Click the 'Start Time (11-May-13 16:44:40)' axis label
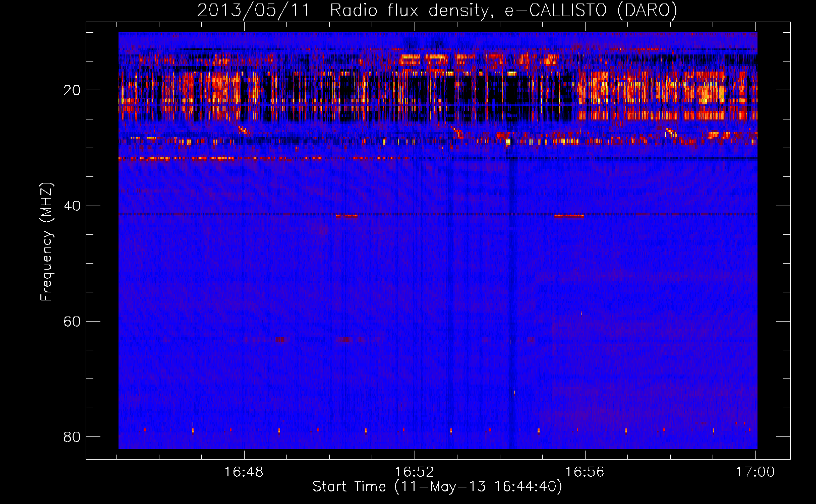The height and width of the screenshot is (504, 816). click(x=437, y=487)
